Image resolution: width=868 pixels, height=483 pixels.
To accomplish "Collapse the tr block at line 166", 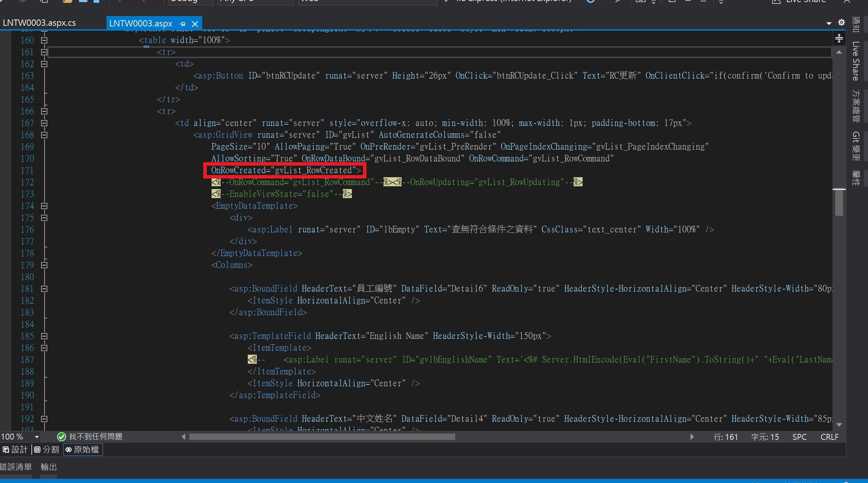I will click(x=44, y=111).
